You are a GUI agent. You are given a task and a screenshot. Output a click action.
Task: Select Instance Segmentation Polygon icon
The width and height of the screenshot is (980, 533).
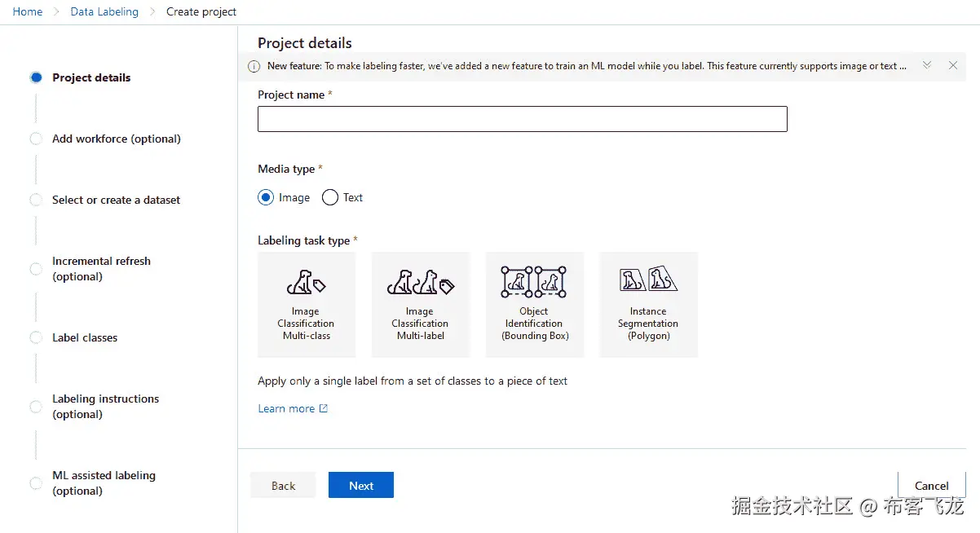click(x=648, y=280)
